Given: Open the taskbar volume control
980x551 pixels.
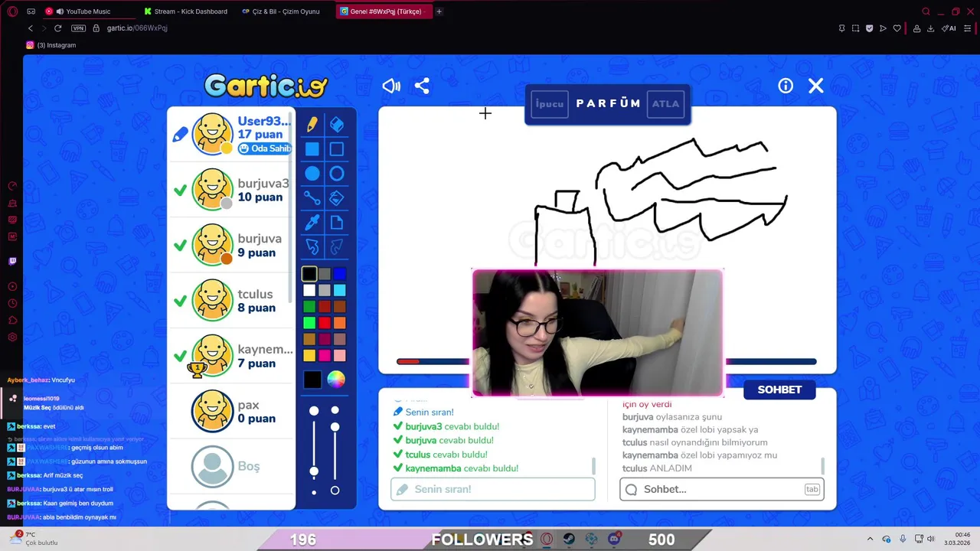Looking at the screenshot, I should pos(931,539).
